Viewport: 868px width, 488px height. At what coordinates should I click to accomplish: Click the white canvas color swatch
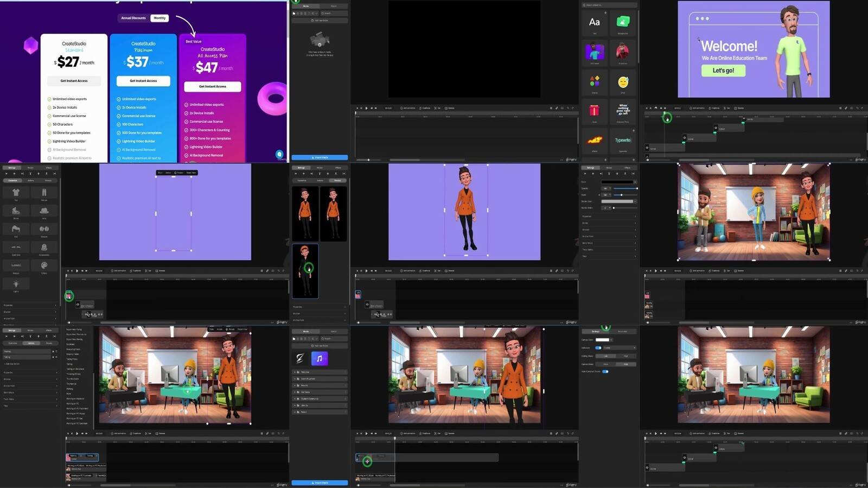[x=603, y=340]
